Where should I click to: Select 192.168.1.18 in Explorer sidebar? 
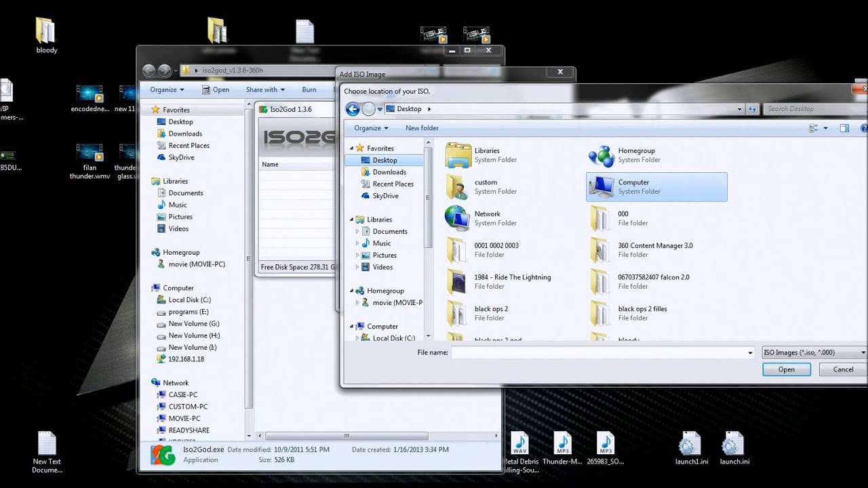(x=180, y=359)
